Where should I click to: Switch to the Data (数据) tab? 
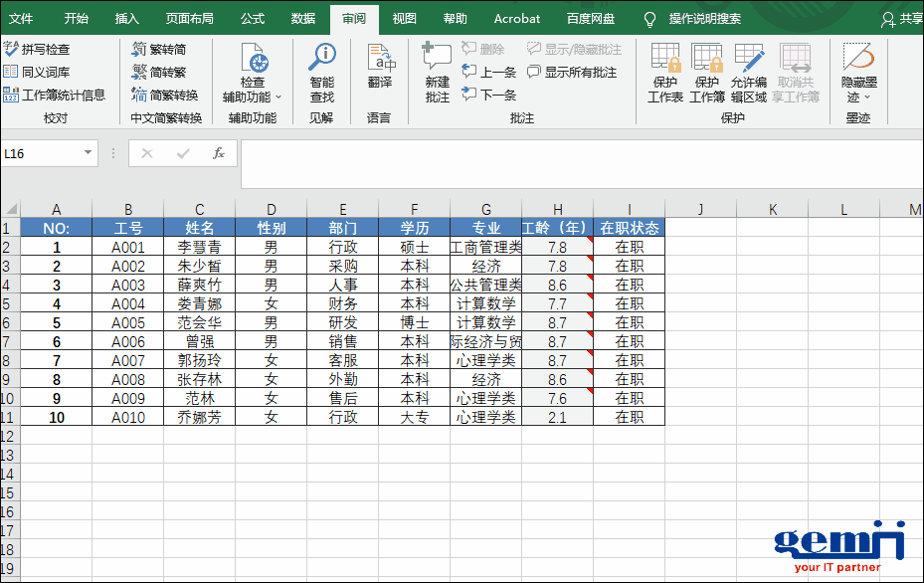coord(303,18)
